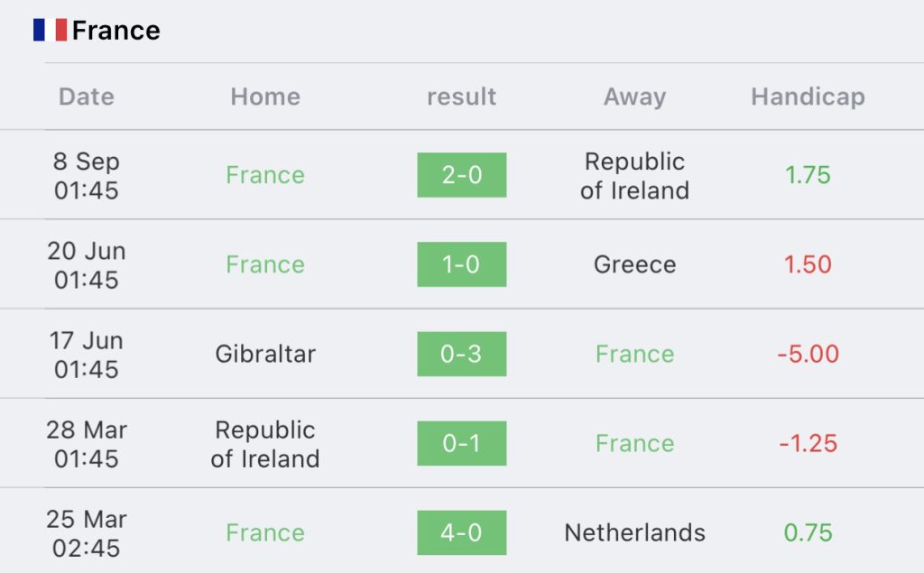This screenshot has width=924, height=573.
Task: Click the French flag icon
Action: 51,30
